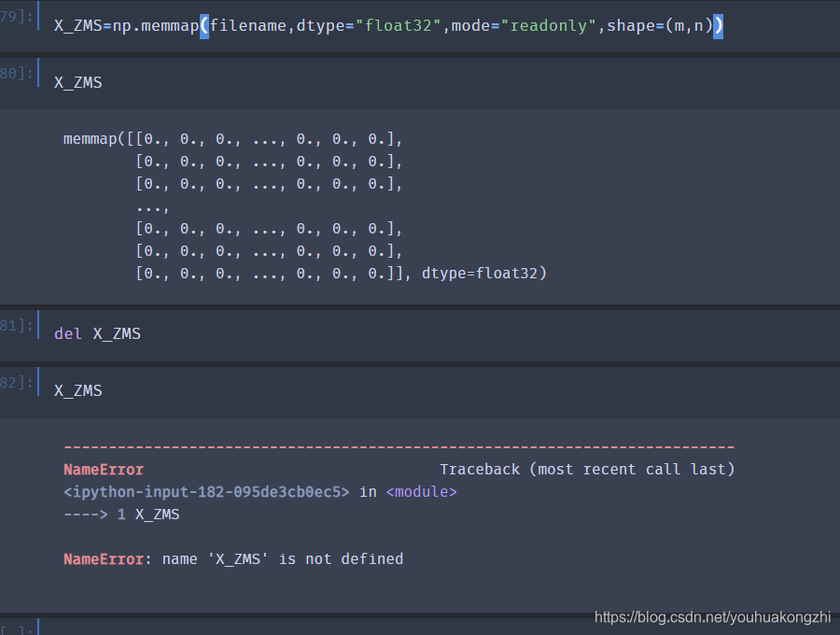Click the "----> 1 X_ZMS" traceback line
The width and height of the screenshot is (840, 635).
tap(121, 515)
